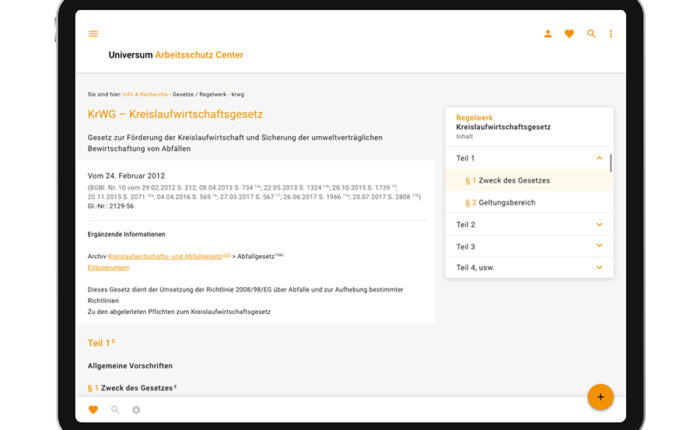Viewport: 700px width, 430px height.
Task: Click the bottom bar search icon
Action: 115,410
